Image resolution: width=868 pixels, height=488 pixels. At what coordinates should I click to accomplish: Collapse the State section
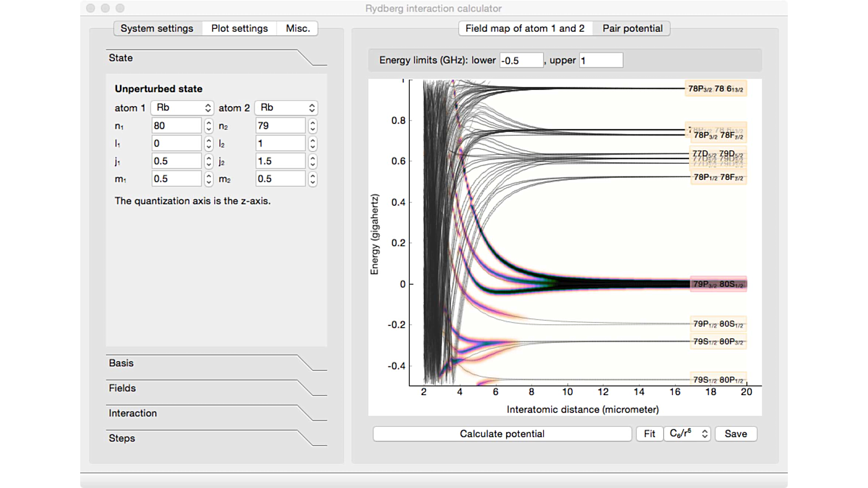coord(120,58)
